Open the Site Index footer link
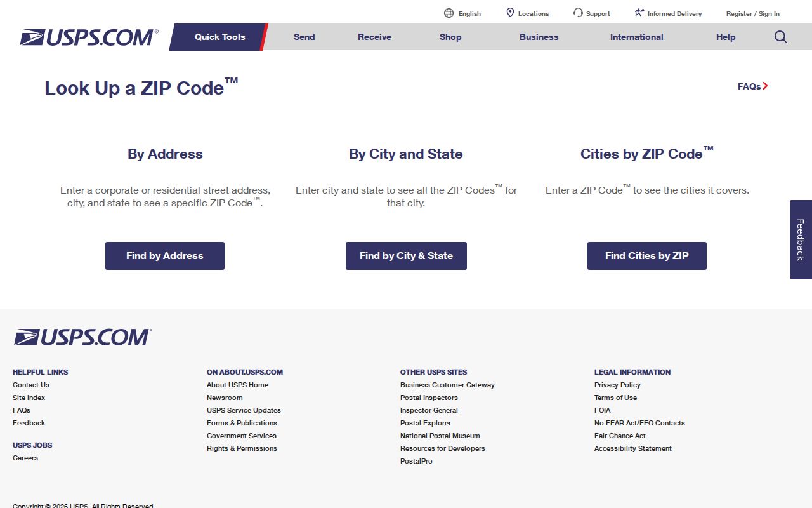The height and width of the screenshot is (508, 812). pyautogui.click(x=29, y=398)
